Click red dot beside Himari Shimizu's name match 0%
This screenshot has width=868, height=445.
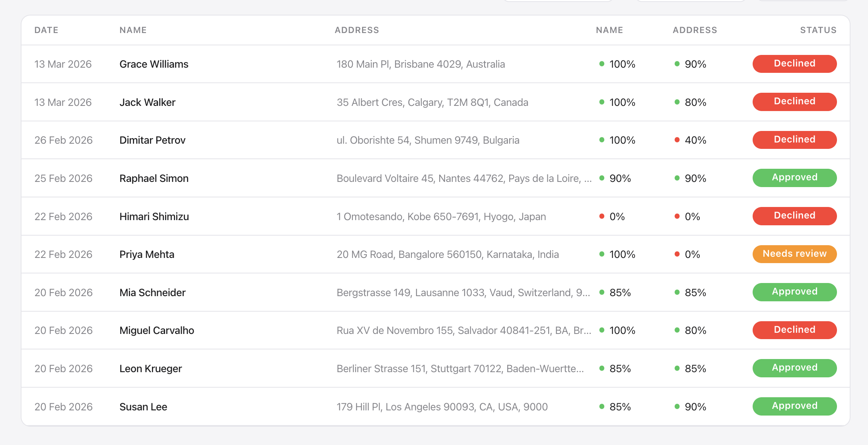[x=602, y=216]
